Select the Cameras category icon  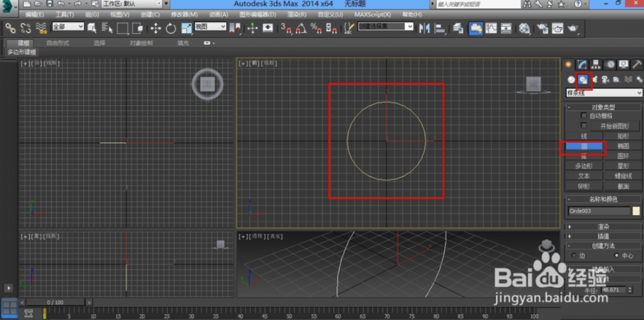click(605, 79)
